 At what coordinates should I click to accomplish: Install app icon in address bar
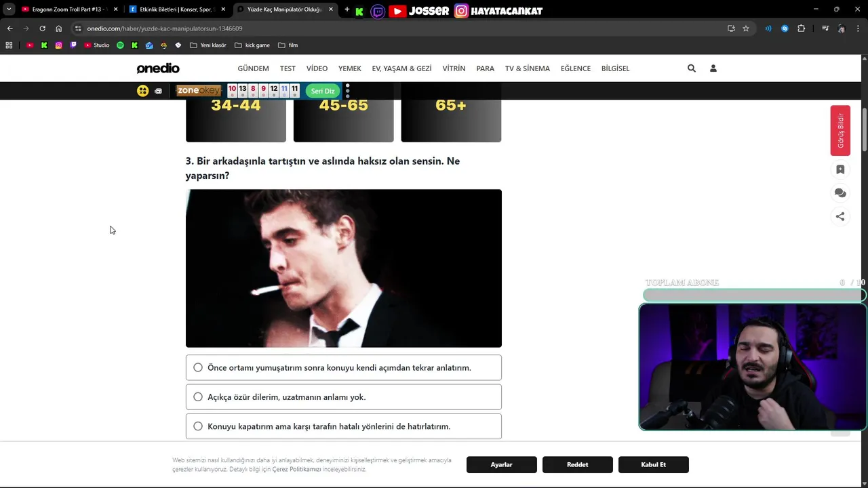pos(731,28)
